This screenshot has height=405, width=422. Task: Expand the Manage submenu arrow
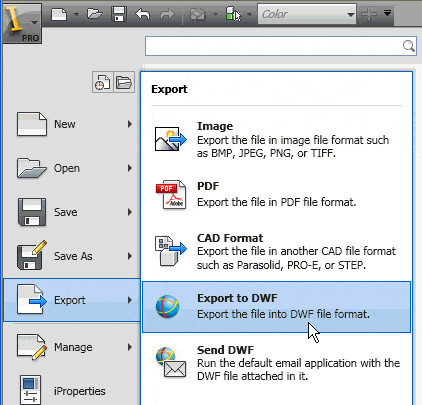[x=130, y=347]
